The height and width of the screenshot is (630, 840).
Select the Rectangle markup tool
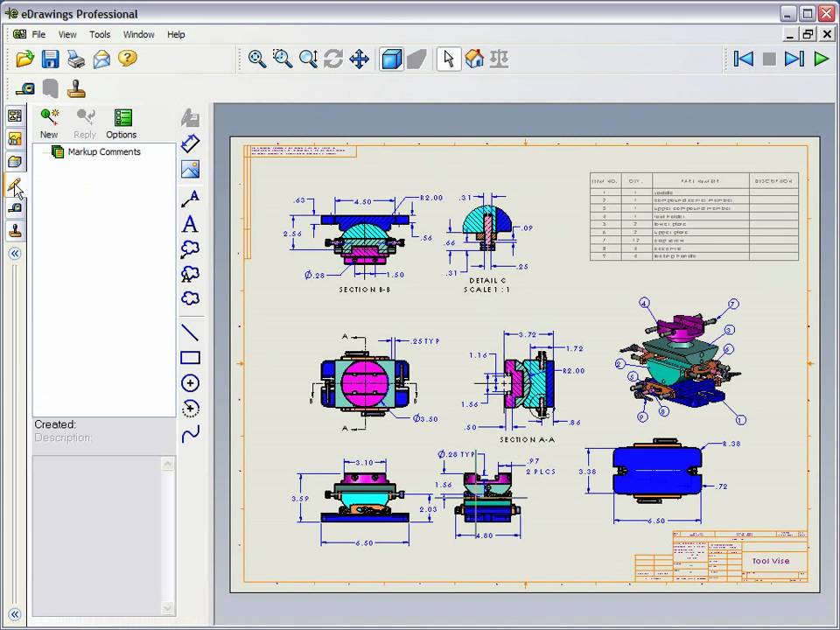(x=190, y=357)
